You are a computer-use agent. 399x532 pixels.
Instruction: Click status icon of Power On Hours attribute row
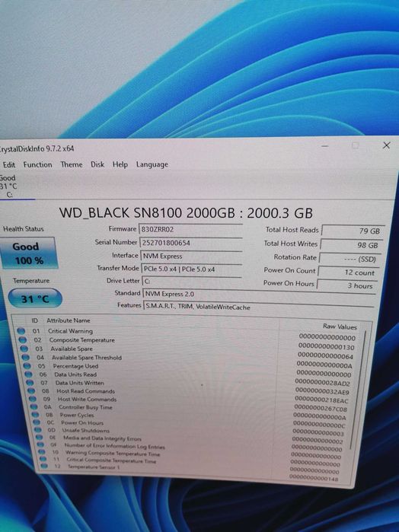37,422
